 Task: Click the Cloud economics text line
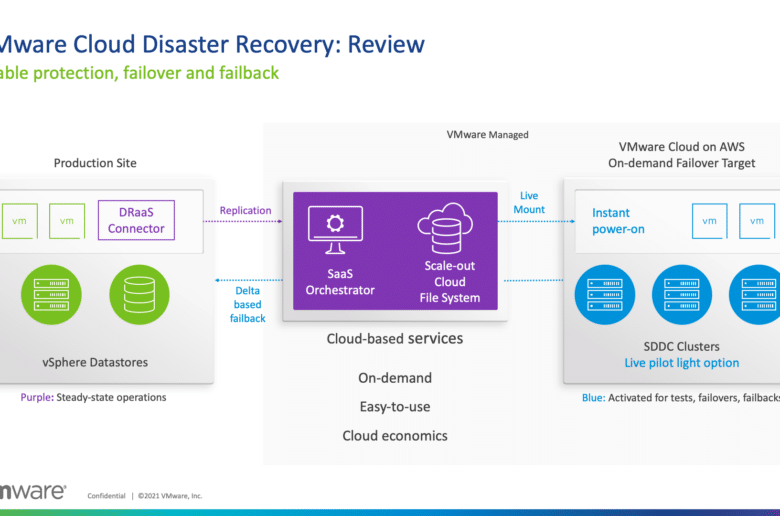[x=395, y=436]
